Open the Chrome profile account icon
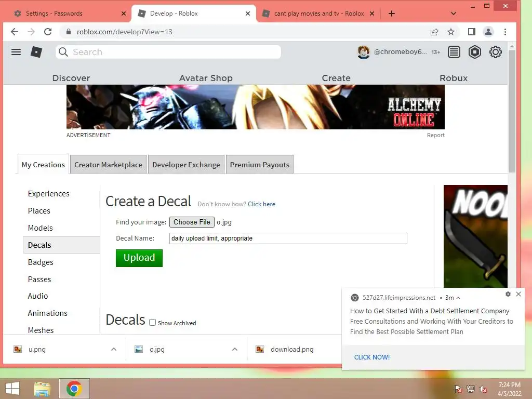This screenshot has height=399, width=532. (488, 32)
